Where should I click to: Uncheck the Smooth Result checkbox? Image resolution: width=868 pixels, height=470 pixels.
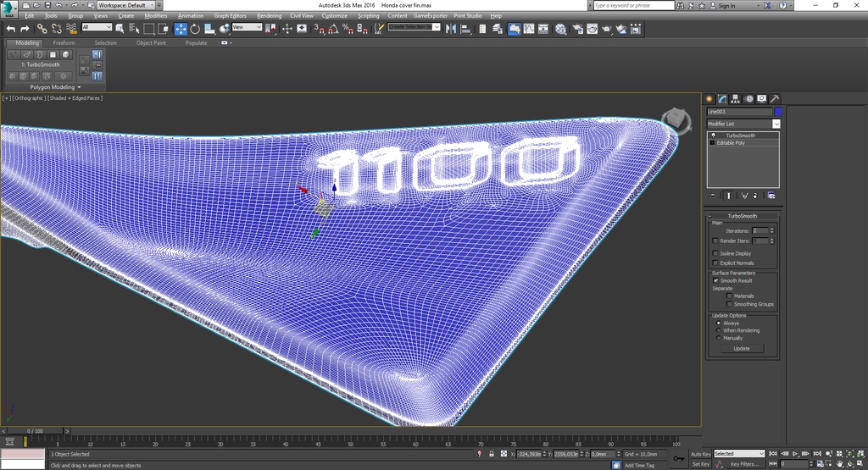click(x=715, y=280)
